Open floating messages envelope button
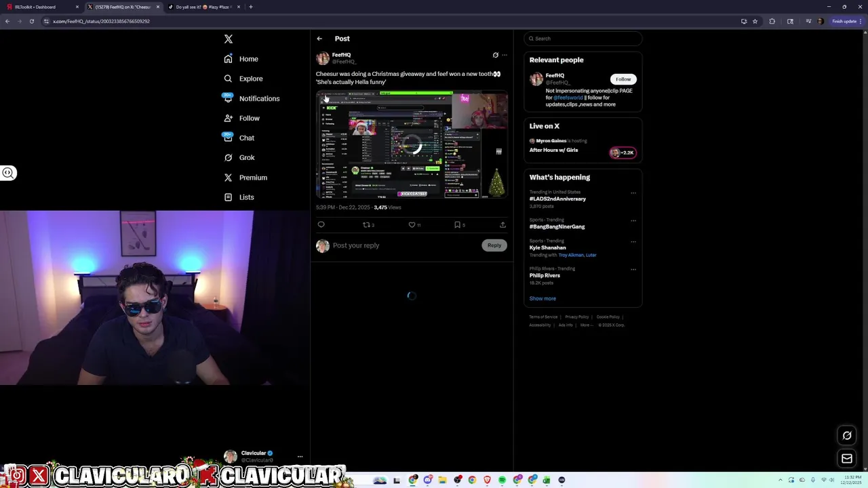This screenshot has height=488, width=868. coord(847,459)
